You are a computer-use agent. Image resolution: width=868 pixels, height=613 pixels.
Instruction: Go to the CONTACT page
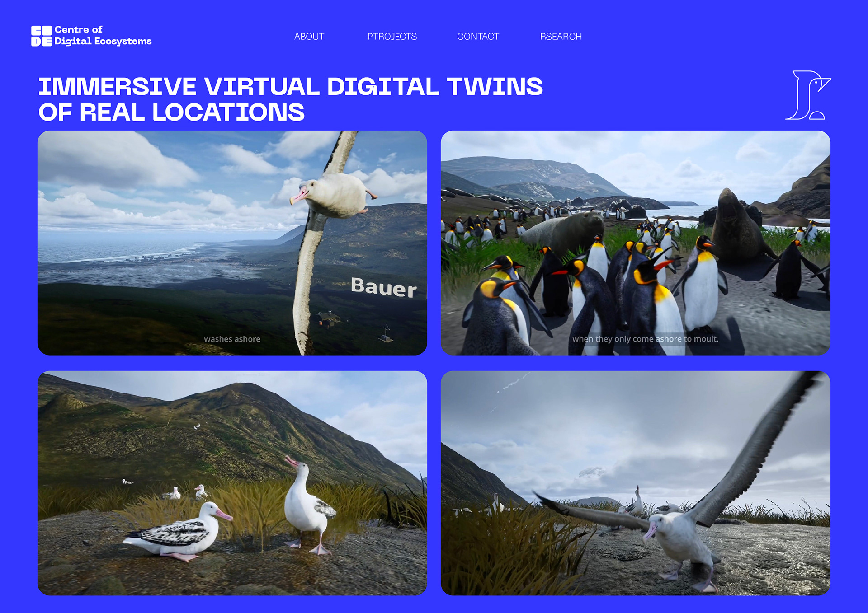pos(478,37)
